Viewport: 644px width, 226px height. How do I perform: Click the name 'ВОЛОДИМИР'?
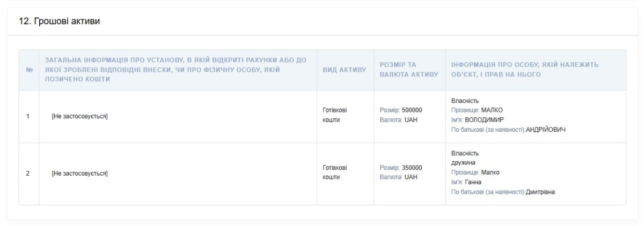(x=485, y=120)
